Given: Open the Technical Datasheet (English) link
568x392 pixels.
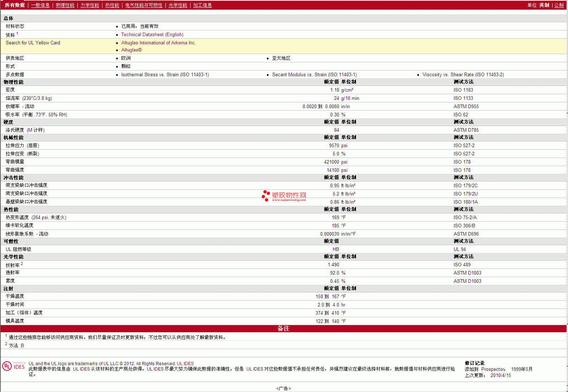Looking at the screenshot, I should click(x=152, y=35).
